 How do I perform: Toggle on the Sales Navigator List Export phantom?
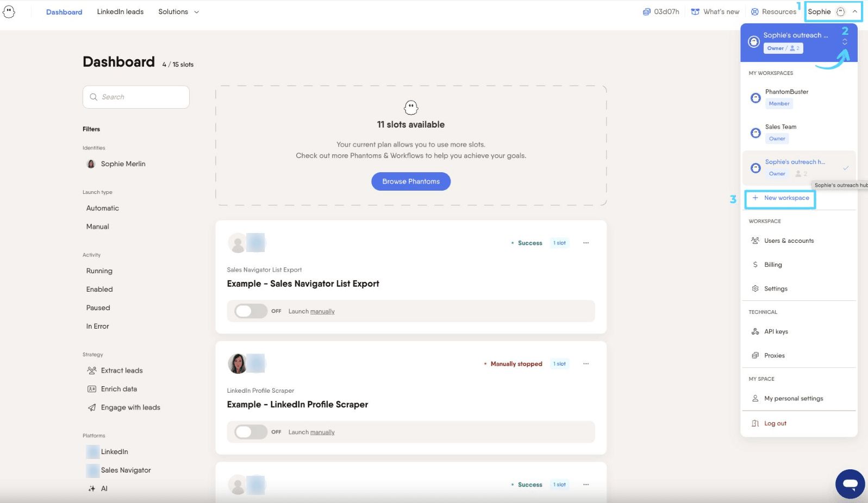point(251,311)
